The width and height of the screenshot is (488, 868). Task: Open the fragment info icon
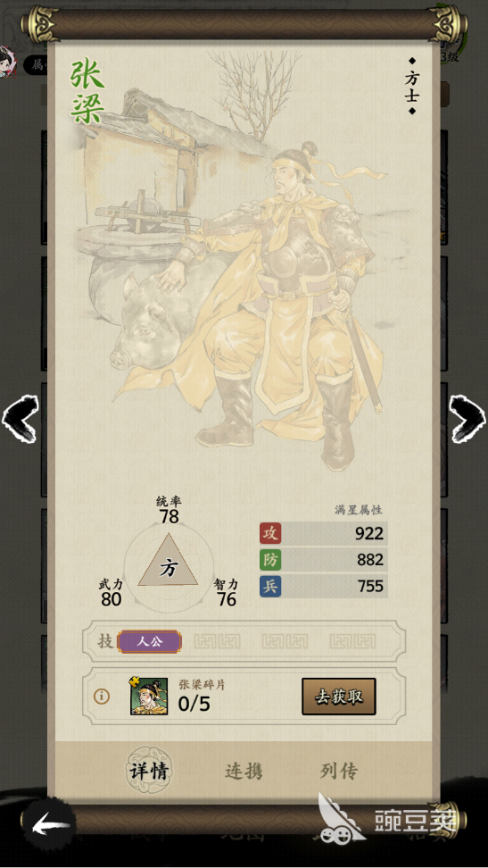coord(101,697)
